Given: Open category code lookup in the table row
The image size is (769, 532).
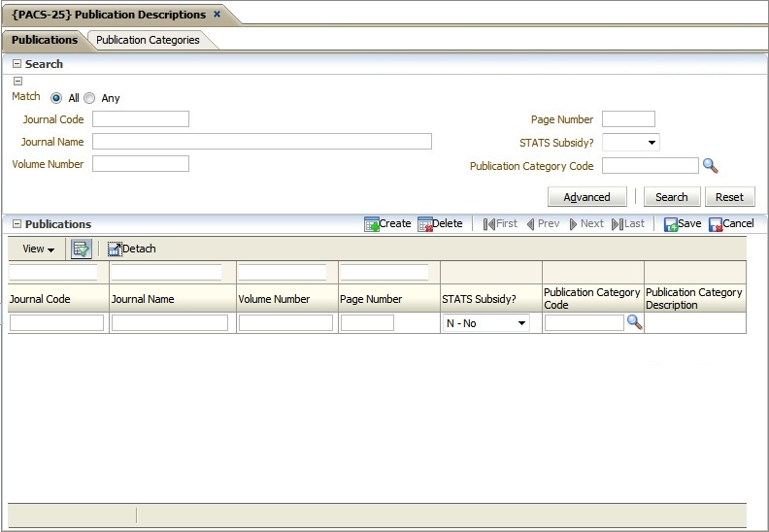Looking at the screenshot, I should pos(635,322).
